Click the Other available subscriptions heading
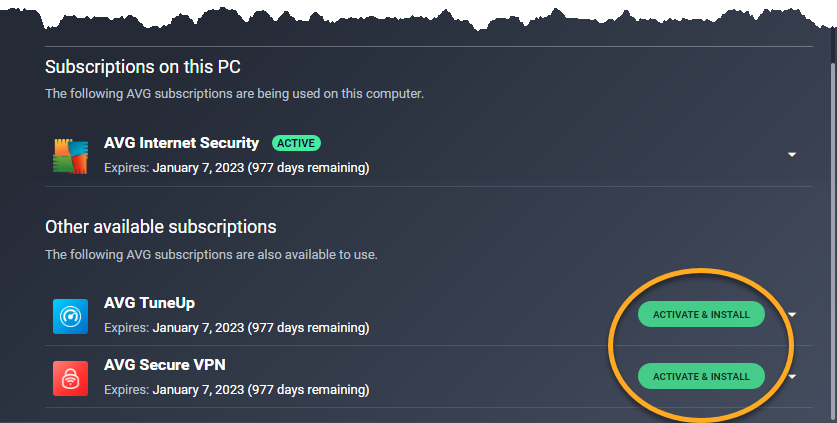Screen dimensions: 837x423 [x=161, y=227]
